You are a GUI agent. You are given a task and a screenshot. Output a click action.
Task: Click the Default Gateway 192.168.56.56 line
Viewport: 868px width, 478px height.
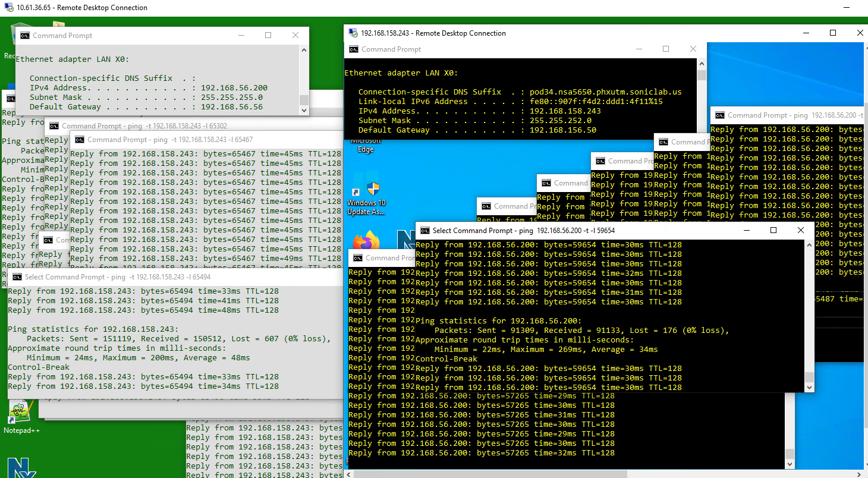click(x=146, y=107)
